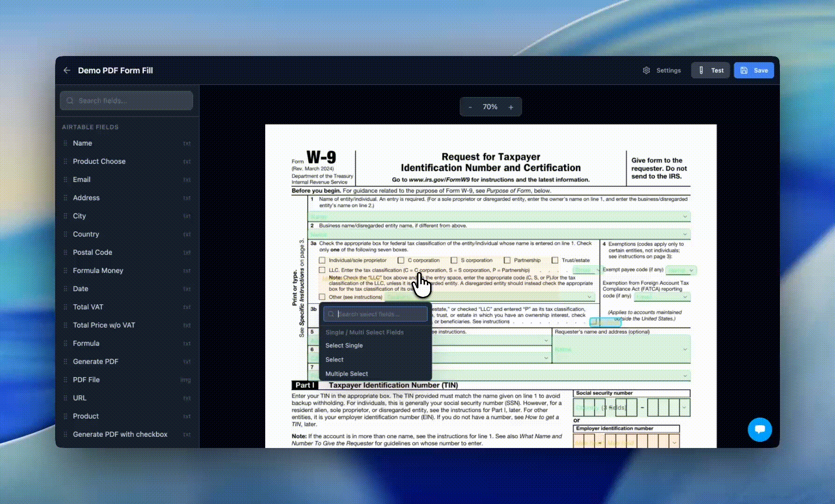Grab the drag handle of Postal Code

(65, 252)
